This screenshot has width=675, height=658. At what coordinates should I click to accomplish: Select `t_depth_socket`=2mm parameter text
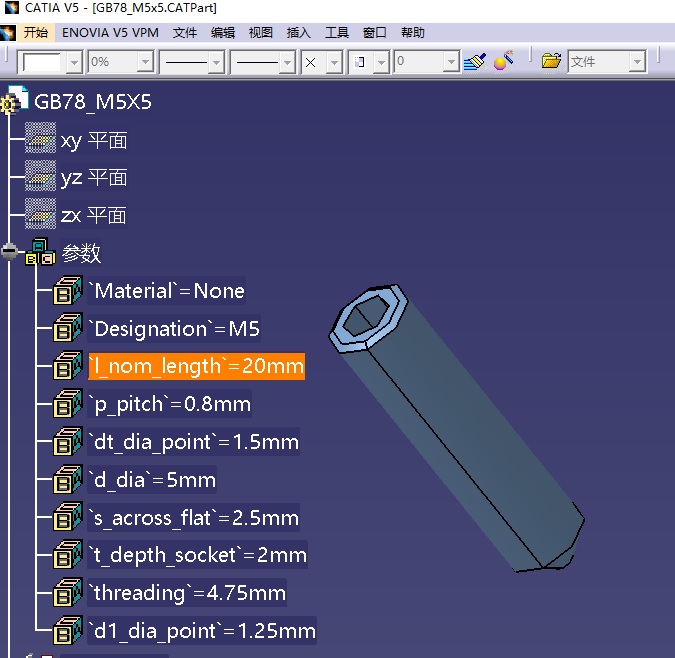[x=198, y=555]
